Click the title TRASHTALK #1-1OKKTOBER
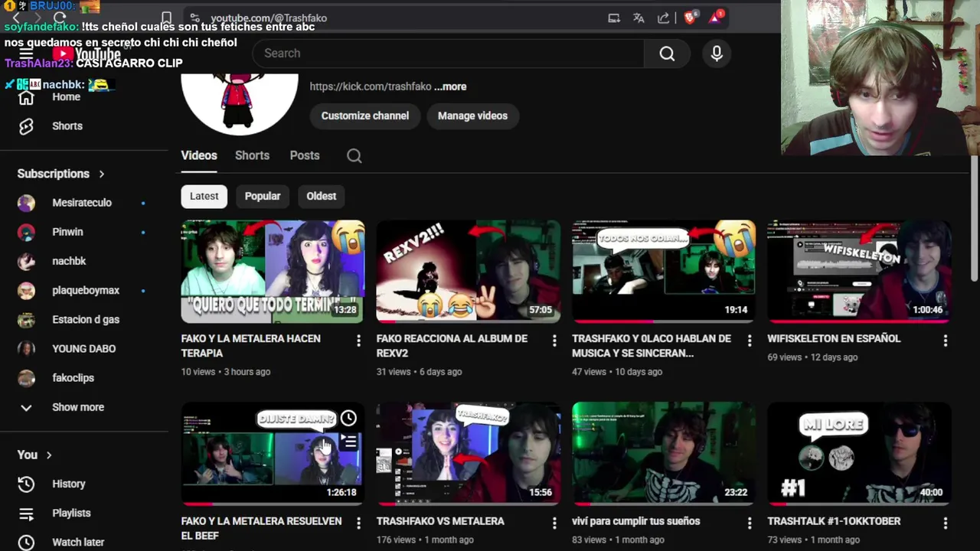Image resolution: width=980 pixels, height=551 pixels. [x=834, y=521]
